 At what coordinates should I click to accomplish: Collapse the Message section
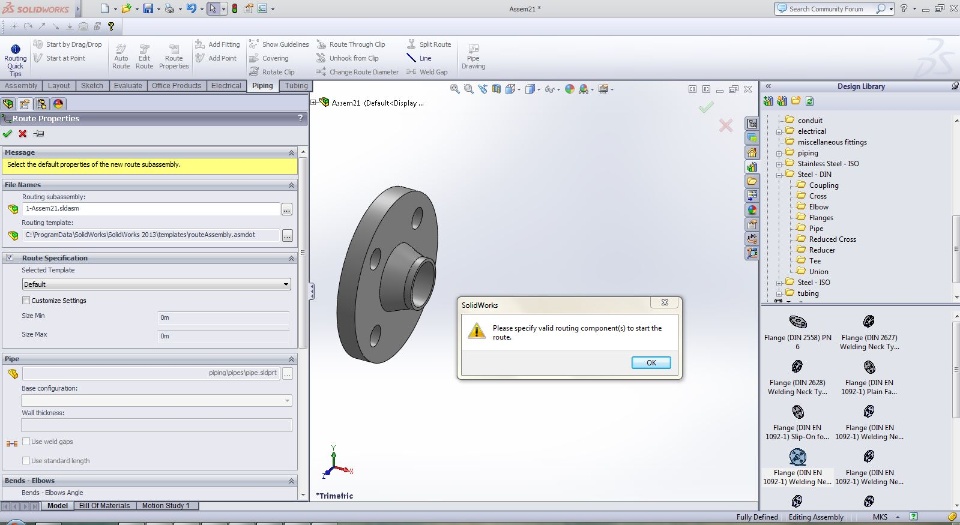tap(291, 152)
